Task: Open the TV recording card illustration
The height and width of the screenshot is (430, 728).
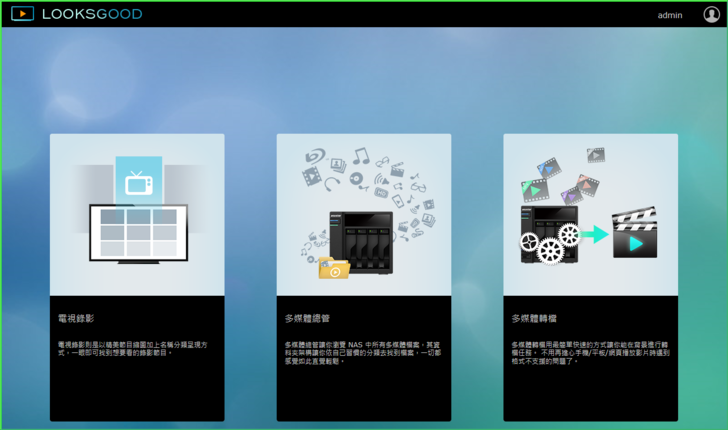Action: (x=137, y=215)
